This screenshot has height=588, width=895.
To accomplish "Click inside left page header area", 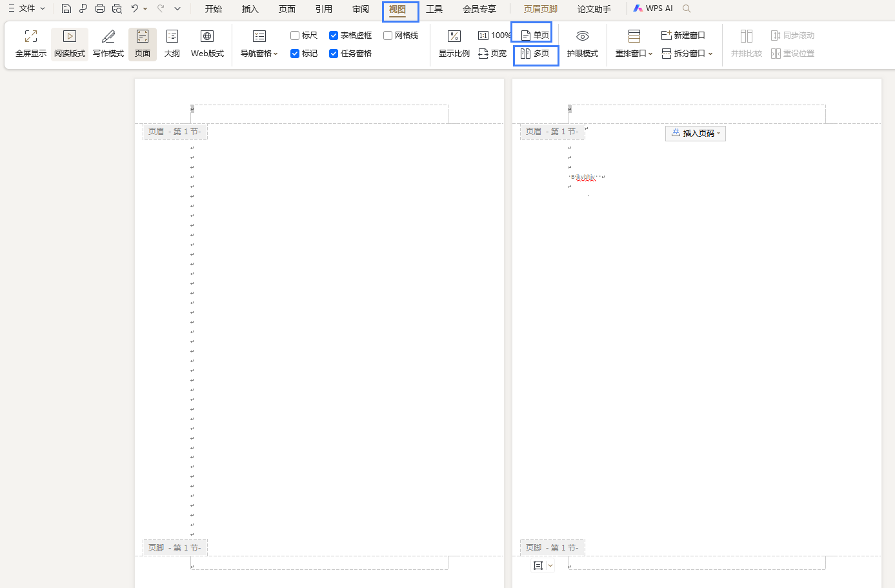I will (x=319, y=114).
